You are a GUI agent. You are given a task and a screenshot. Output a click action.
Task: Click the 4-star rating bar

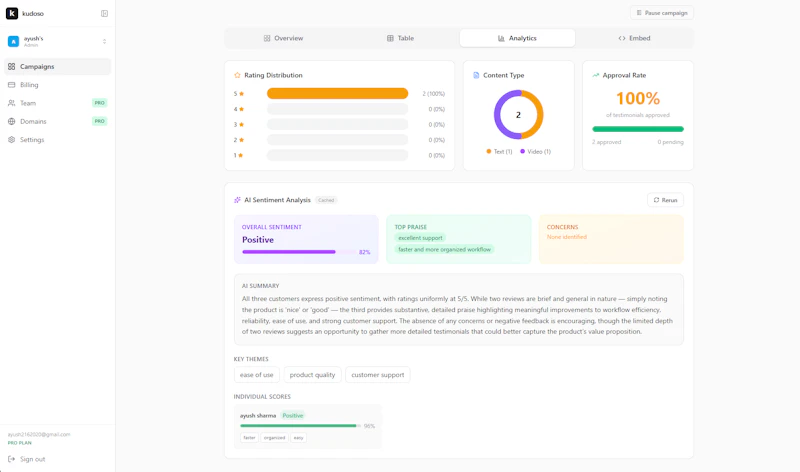pyautogui.click(x=337, y=109)
